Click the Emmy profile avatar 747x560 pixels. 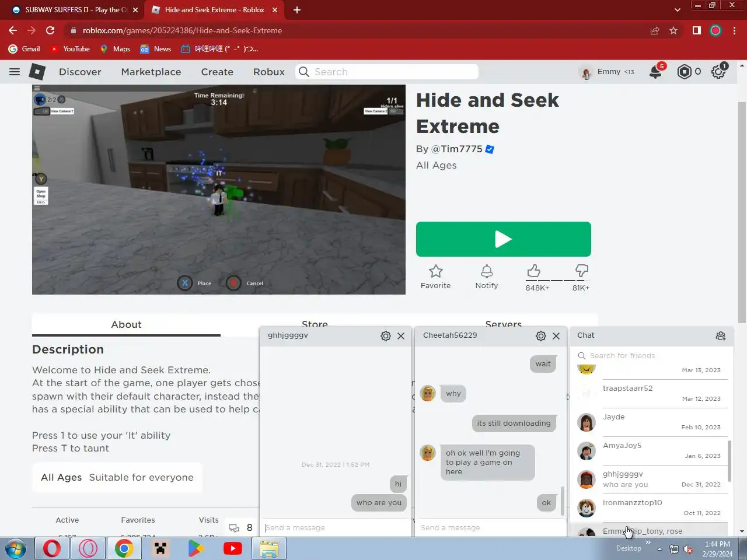pos(585,72)
